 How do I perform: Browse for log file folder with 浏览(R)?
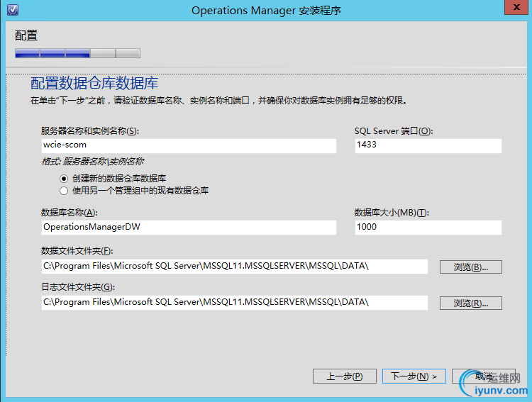click(x=471, y=303)
